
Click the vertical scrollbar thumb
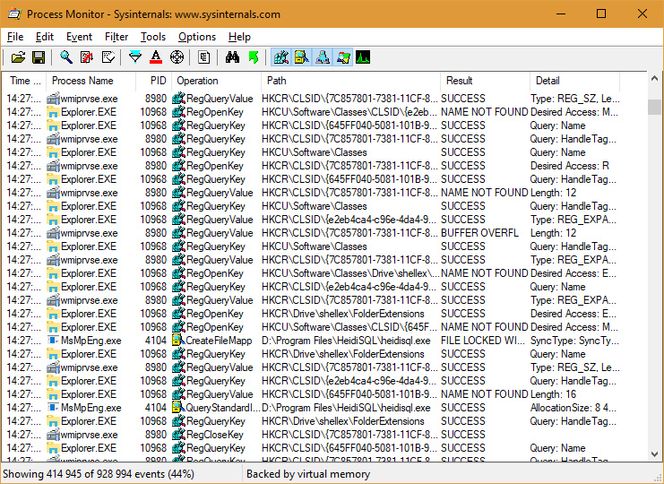[654, 107]
